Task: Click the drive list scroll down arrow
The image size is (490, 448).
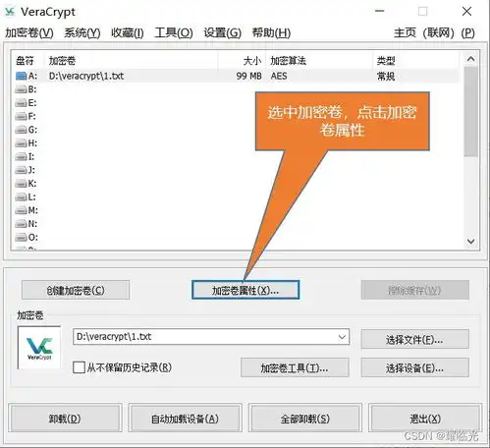Action: coord(470,242)
